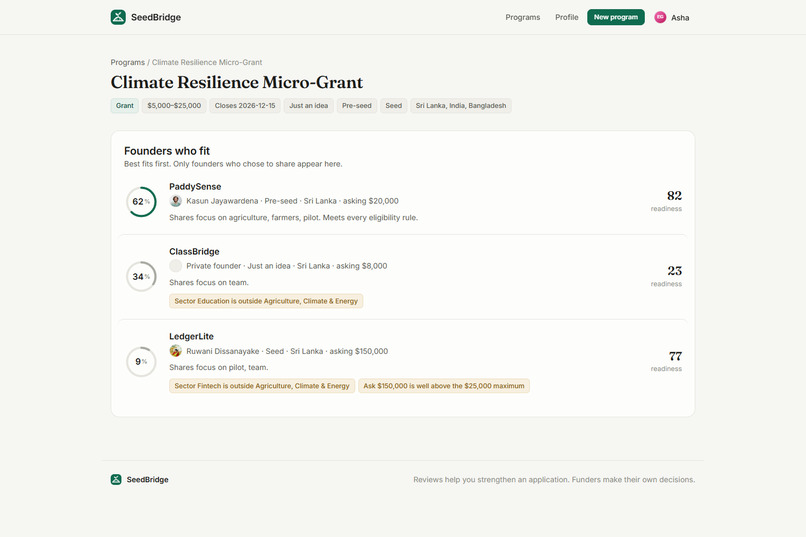
Task: Open the SeedBridge home text in header
Action: click(156, 17)
